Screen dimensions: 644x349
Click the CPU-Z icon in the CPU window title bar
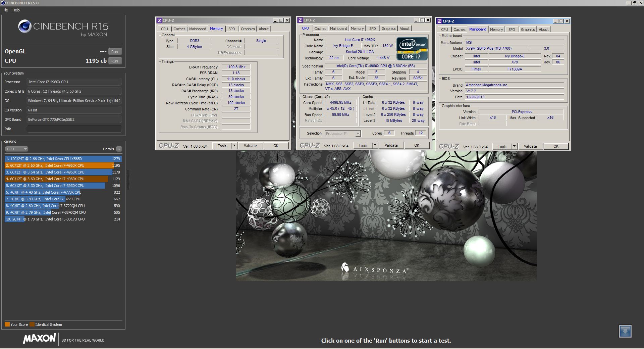pos(300,20)
